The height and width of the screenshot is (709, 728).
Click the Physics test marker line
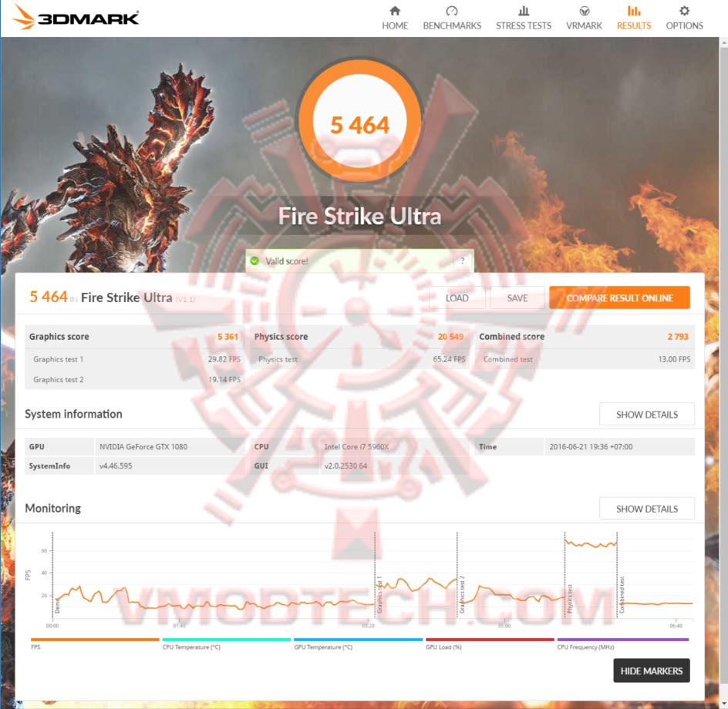click(x=565, y=575)
